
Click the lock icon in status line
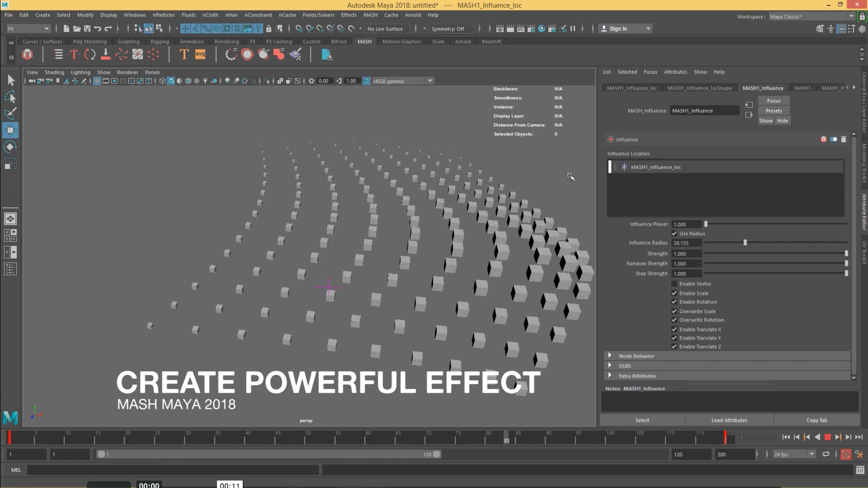click(269, 29)
